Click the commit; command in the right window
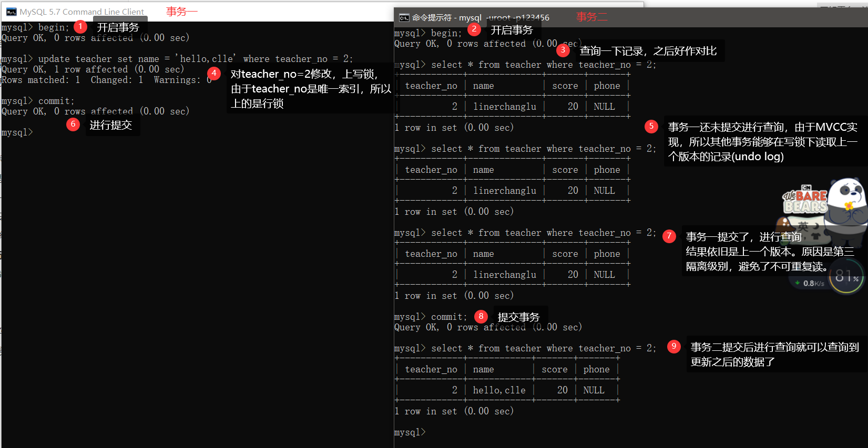This screenshot has height=448, width=868. [431, 317]
